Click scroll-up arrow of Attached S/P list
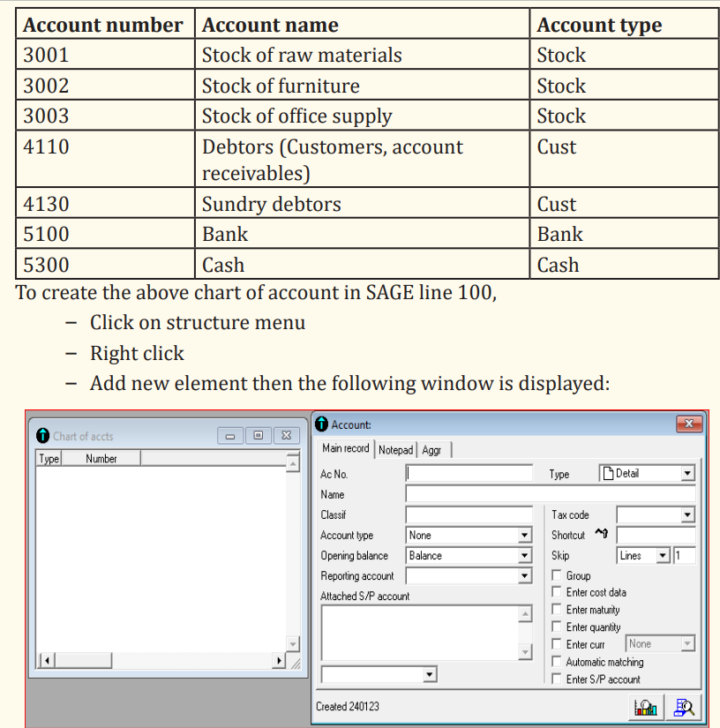The image size is (720, 728). (525, 614)
